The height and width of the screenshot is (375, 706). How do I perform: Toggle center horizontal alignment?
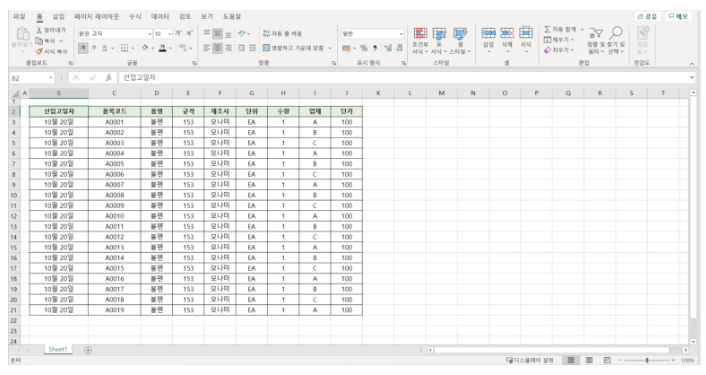(x=217, y=48)
